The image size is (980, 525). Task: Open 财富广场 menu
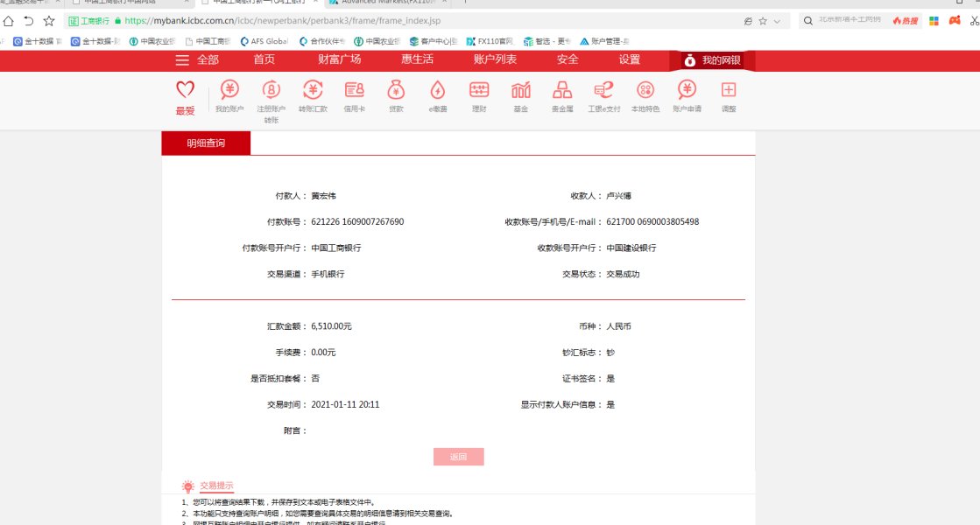pos(340,59)
